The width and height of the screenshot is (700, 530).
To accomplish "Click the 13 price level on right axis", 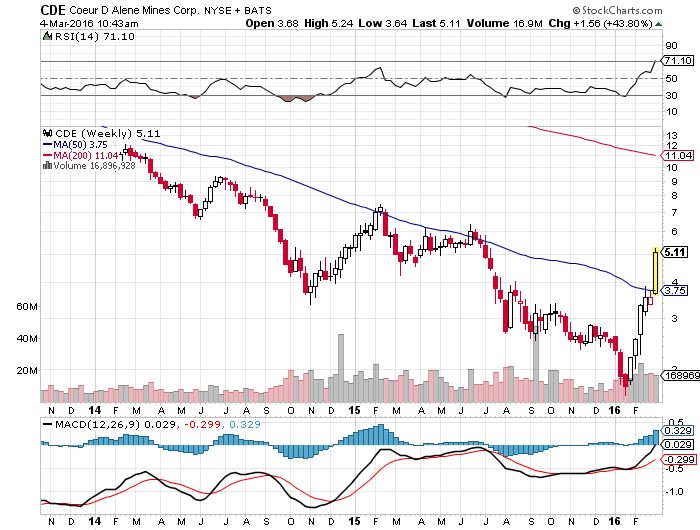I will point(671,136).
